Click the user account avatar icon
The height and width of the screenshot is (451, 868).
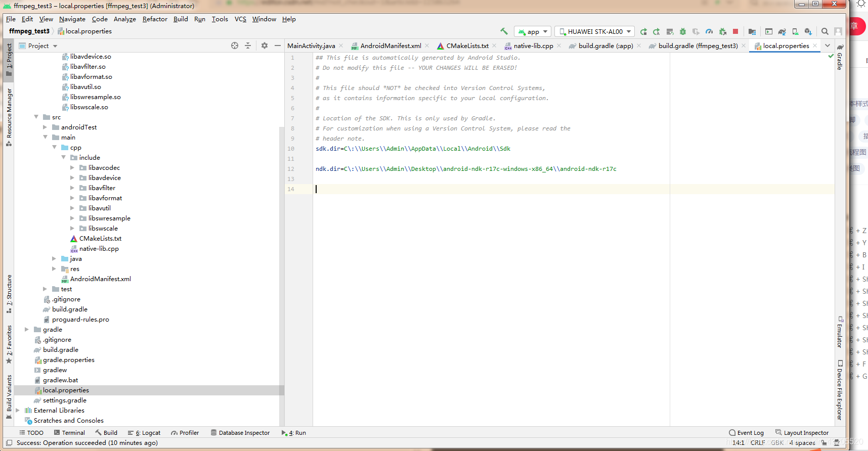[x=838, y=31]
